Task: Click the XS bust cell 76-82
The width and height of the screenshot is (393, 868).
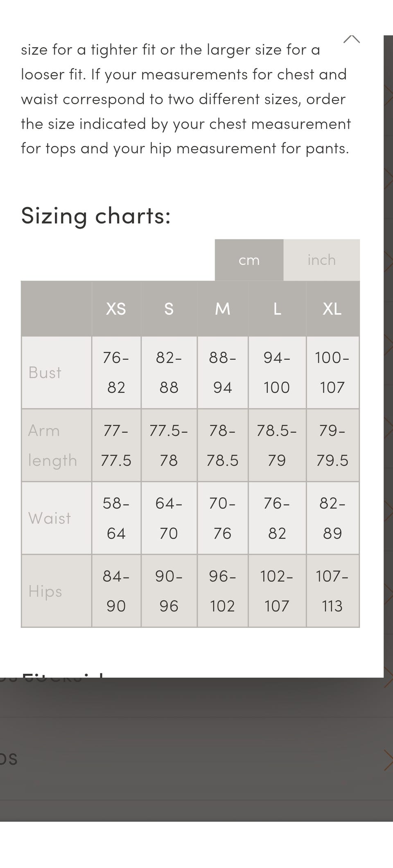Action: (116, 373)
